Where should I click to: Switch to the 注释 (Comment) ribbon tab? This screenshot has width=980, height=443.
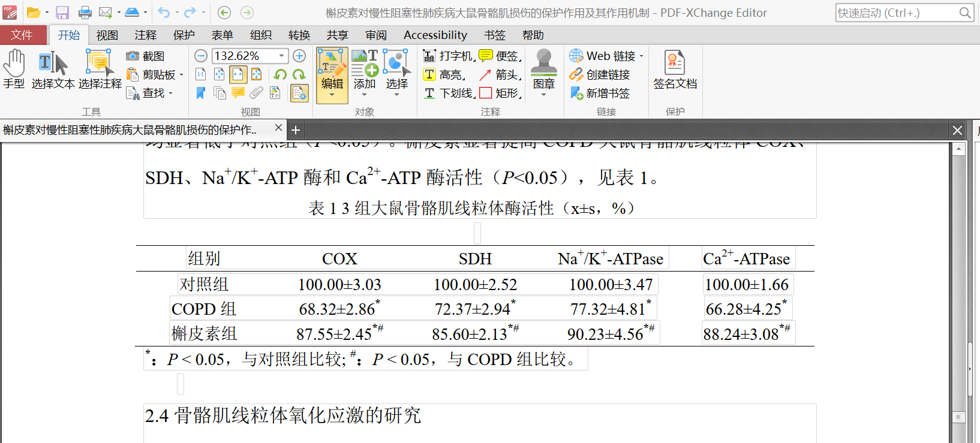[x=146, y=35]
